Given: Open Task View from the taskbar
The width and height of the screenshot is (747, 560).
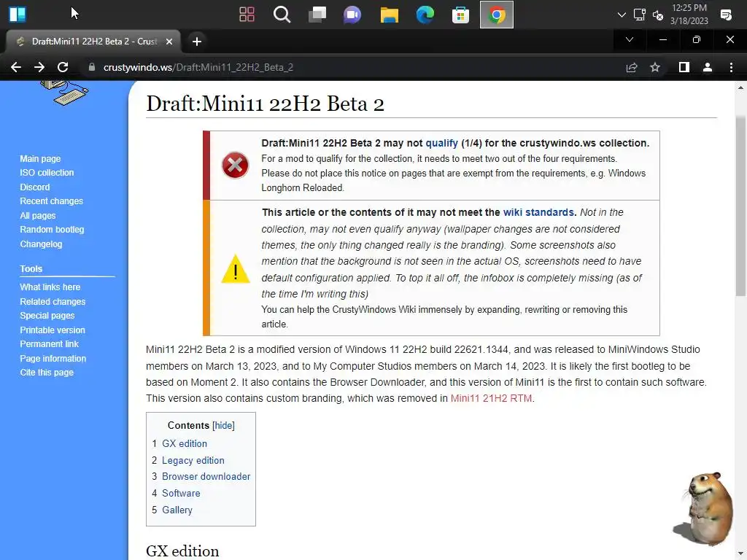Looking at the screenshot, I should [317, 15].
